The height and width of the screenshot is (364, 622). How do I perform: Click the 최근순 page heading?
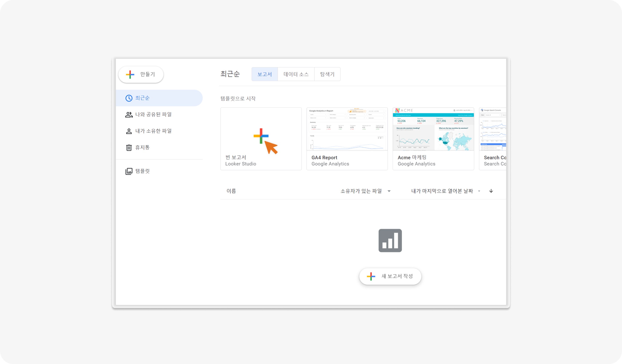230,74
